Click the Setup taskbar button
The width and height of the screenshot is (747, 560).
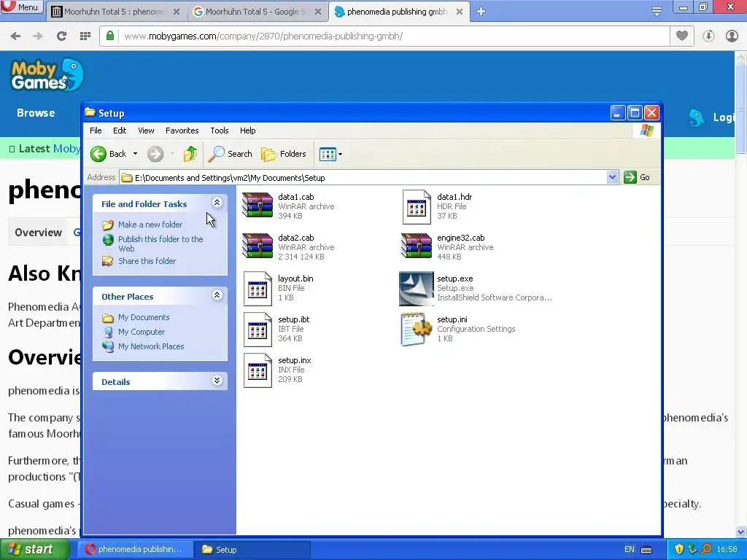click(252, 550)
